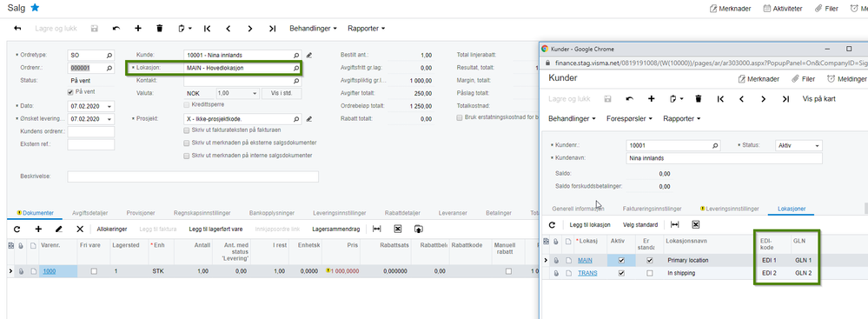This screenshot has height=319, width=868.
Task: Open the Ordrenr. lookup search
Action: [x=109, y=68]
